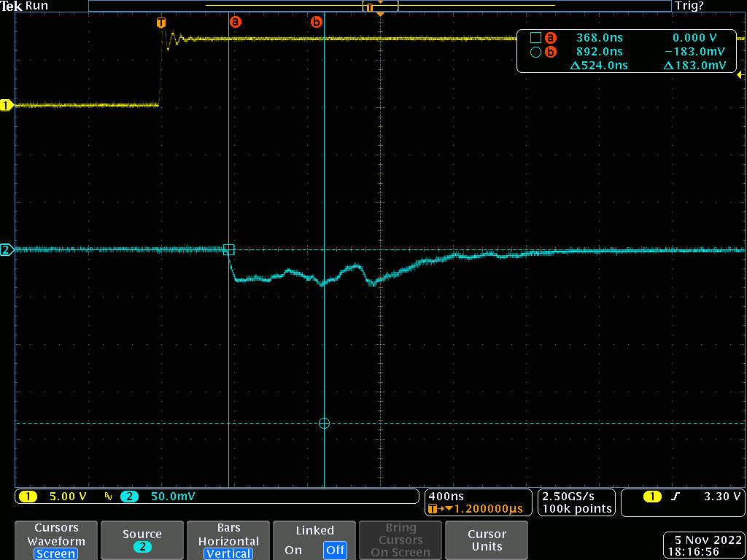Select cursor b marker at top of graticule
The height and width of the screenshot is (560, 747).
tap(317, 22)
